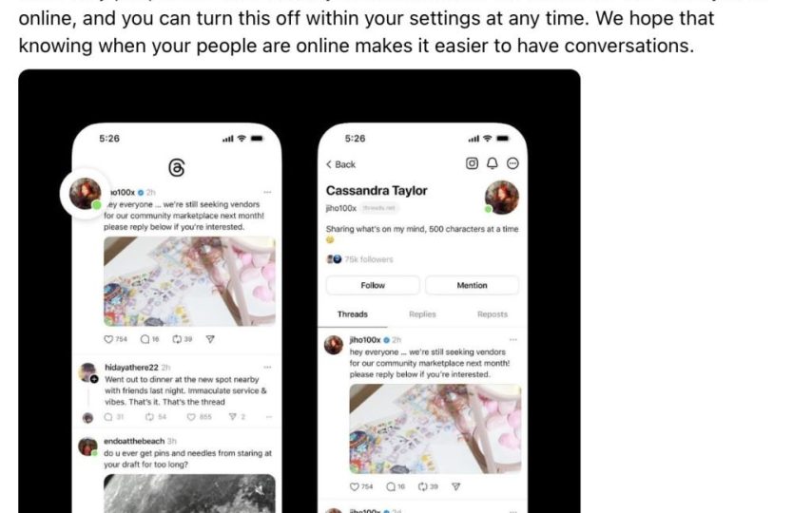812x513 pixels.
Task: Open Instagram icon on Cassandra Taylor profile
Action: pyautogui.click(x=472, y=163)
